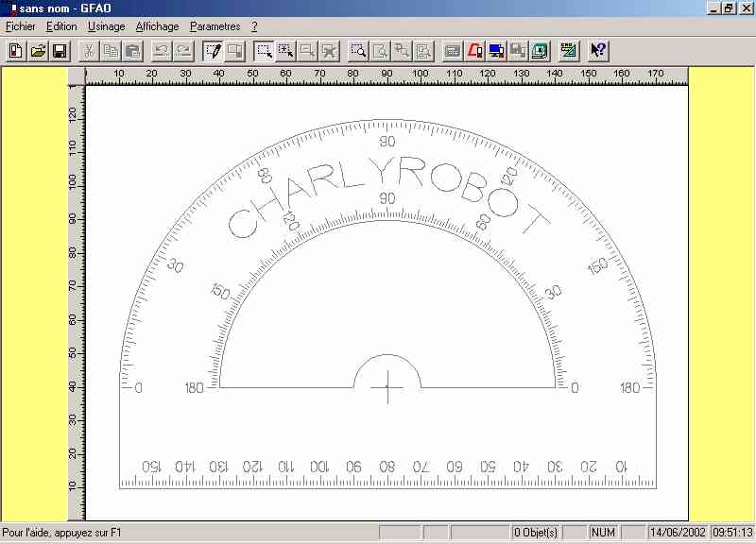756x544 pixels.
Task: Click the "0 Objet(s)" status bar entry
Action: pos(535,533)
